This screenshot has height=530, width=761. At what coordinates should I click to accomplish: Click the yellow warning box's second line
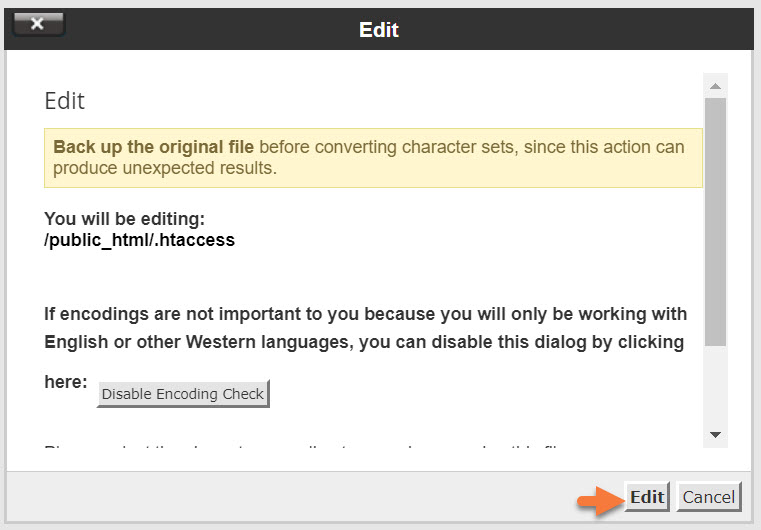tap(165, 168)
